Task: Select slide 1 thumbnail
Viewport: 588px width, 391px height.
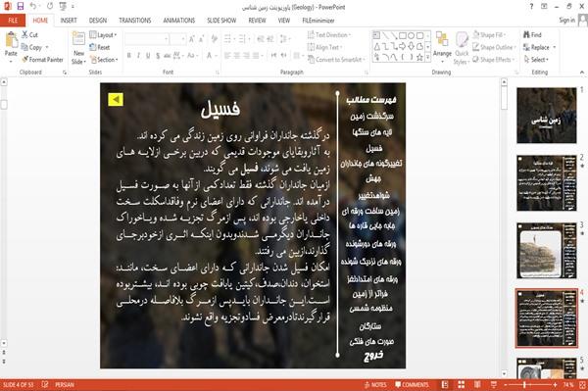Action: [x=547, y=116]
